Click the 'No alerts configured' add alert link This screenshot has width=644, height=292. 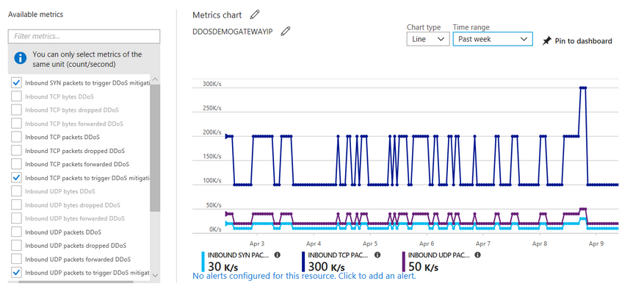[304, 276]
